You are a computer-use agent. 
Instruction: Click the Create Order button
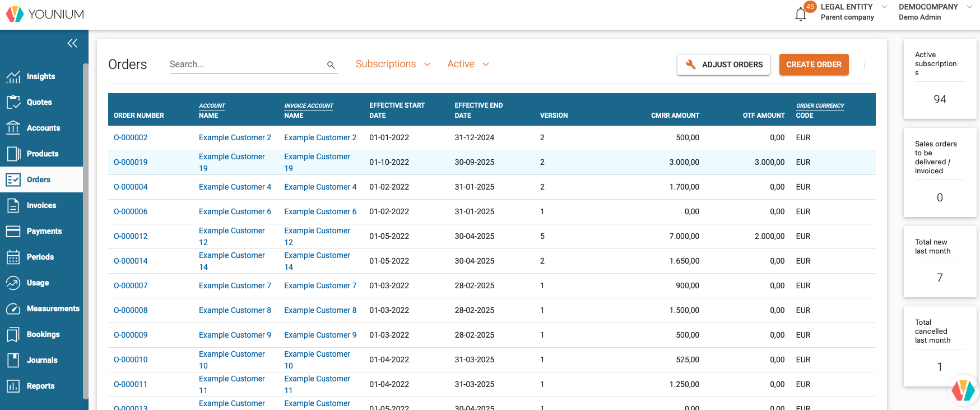pos(814,65)
